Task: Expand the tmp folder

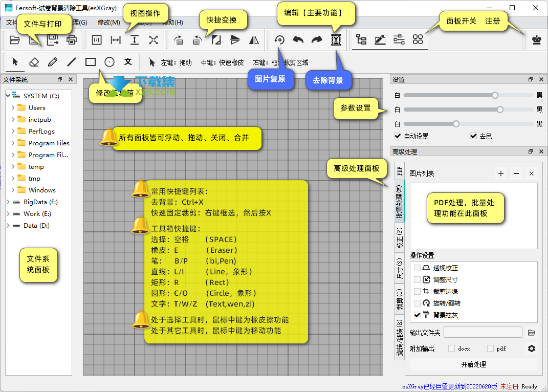Action: [x=13, y=178]
